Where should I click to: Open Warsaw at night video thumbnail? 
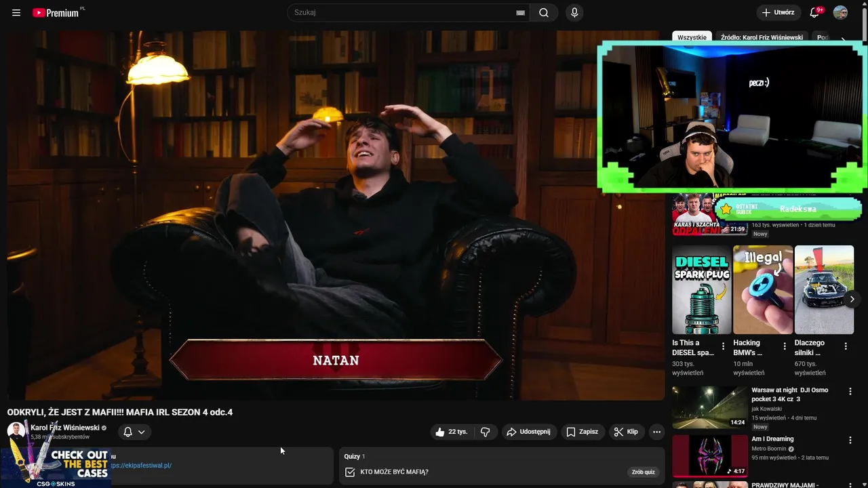click(x=709, y=407)
